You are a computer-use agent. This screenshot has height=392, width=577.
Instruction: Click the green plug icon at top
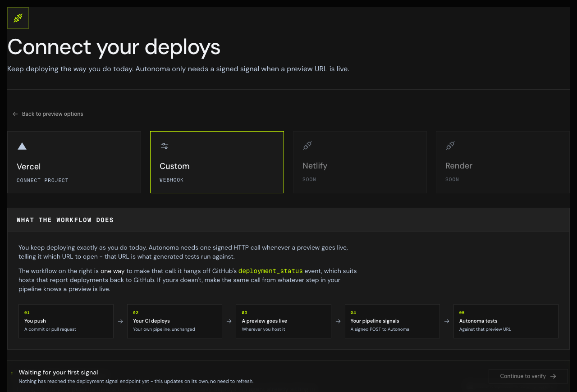pos(18,18)
